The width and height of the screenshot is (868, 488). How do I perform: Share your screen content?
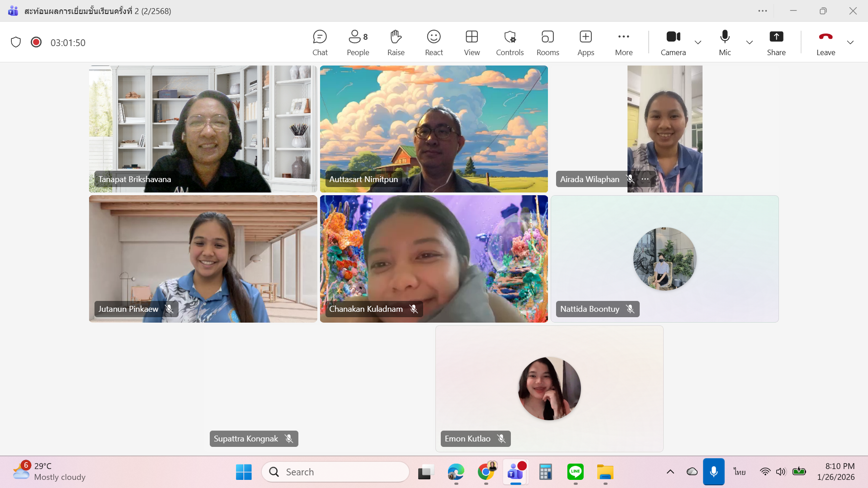(776, 42)
